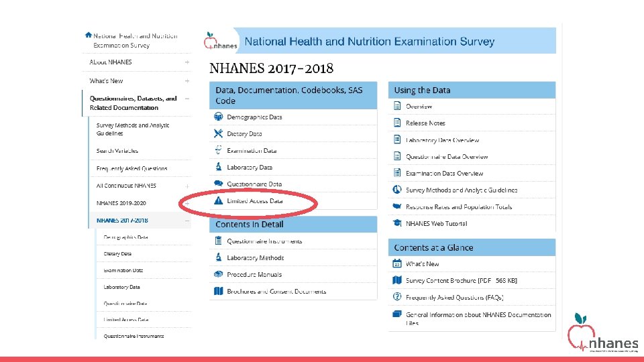Collapse the NHANES 2017-2018 sidebar item

pos(187,221)
